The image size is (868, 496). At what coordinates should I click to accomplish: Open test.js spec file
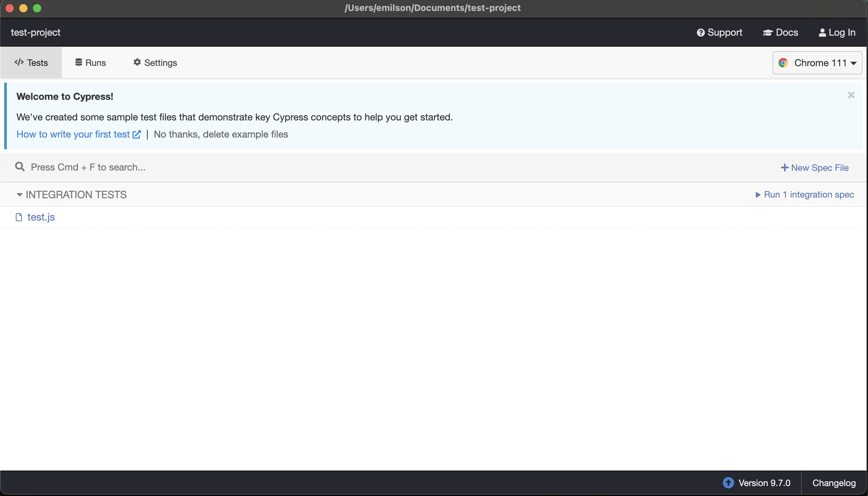[x=41, y=216]
